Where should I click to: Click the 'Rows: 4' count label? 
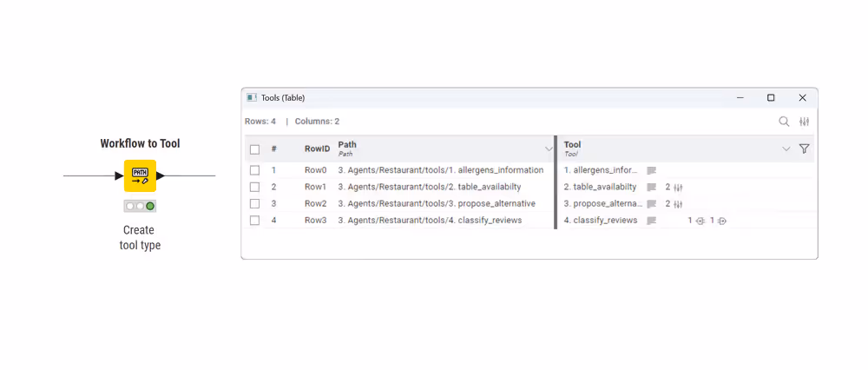coord(260,122)
